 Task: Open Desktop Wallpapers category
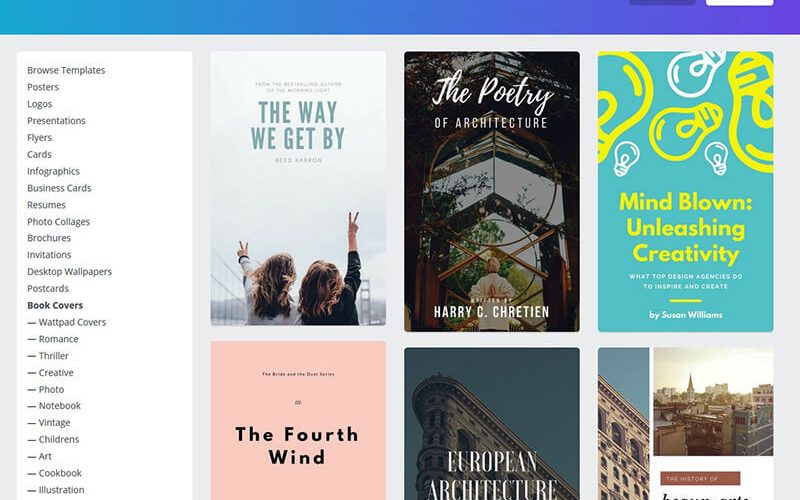click(69, 272)
